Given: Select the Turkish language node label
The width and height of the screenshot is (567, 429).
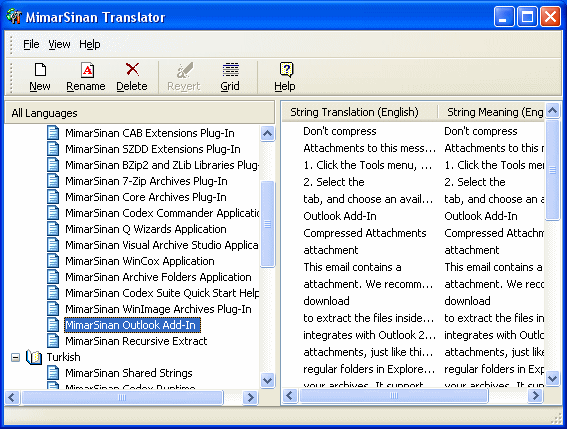Looking at the screenshot, I should tap(63, 357).
